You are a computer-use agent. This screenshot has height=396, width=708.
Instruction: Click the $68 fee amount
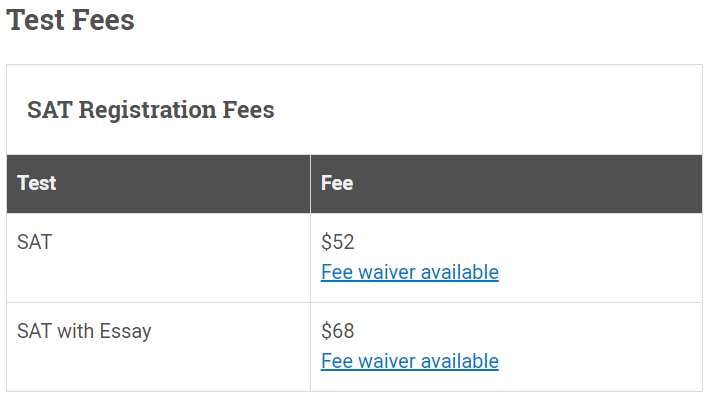(x=337, y=331)
